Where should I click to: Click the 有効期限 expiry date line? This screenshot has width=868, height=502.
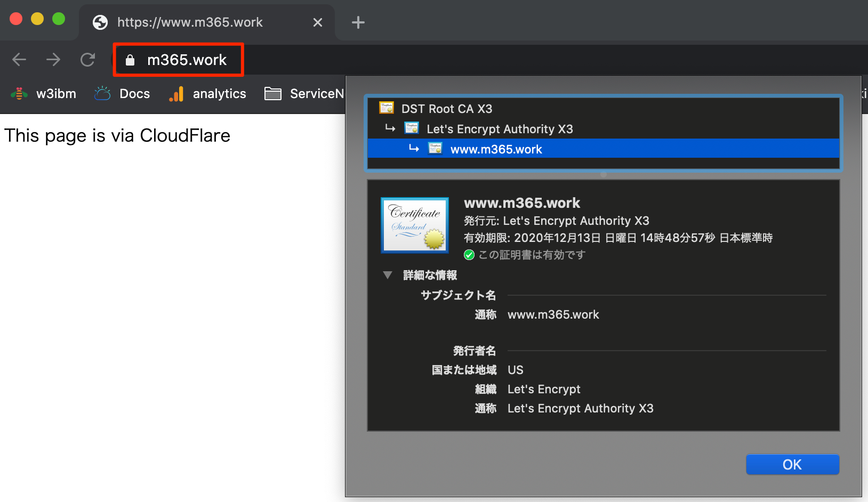coord(618,238)
